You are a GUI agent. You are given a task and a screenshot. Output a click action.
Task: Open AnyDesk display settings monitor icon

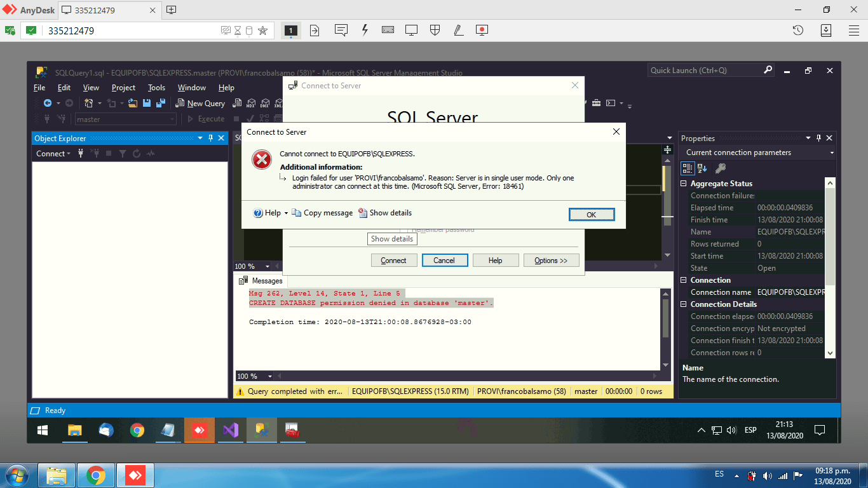point(411,30)
